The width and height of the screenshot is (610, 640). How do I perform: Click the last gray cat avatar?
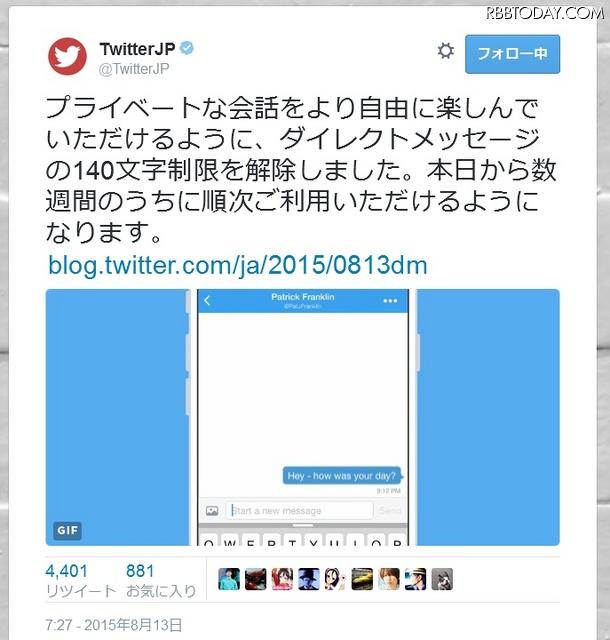pyautogui.click(x=442, y=579)
